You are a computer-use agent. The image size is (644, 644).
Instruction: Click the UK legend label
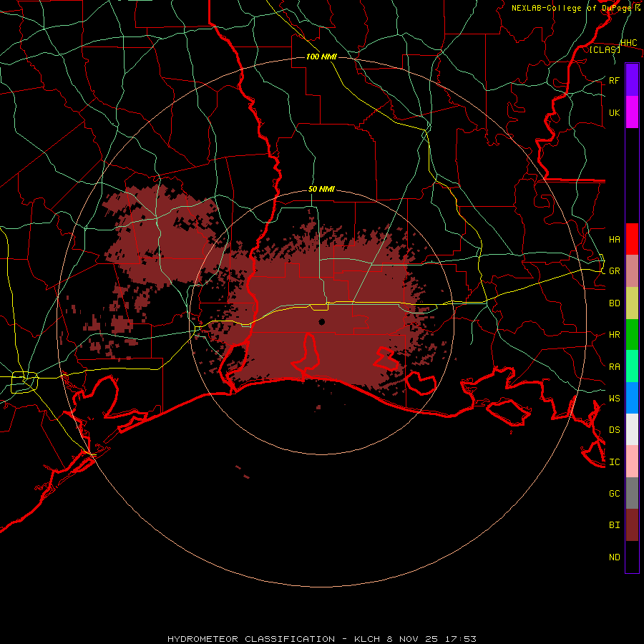pos(614,112)
